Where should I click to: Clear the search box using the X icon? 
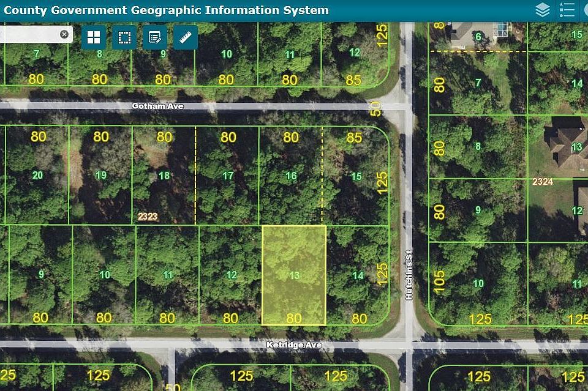64,34
